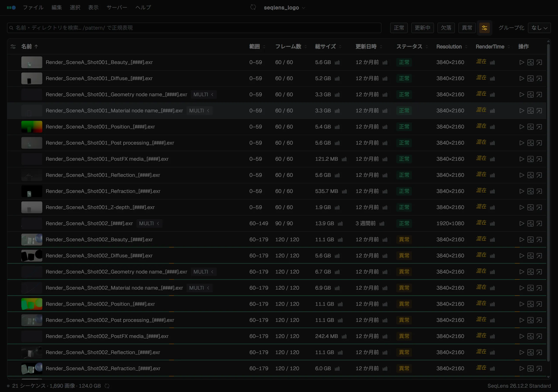
Task: Open the グループ化 なし dropdown
Action: point(539,28)
